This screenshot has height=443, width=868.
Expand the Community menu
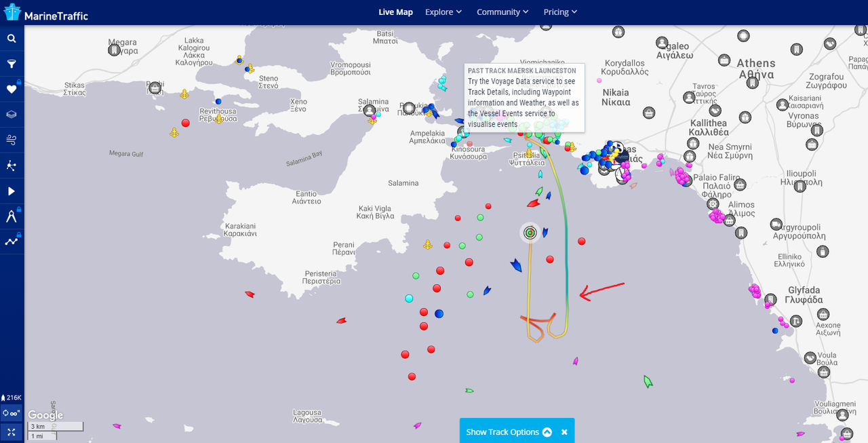[502, 12]
